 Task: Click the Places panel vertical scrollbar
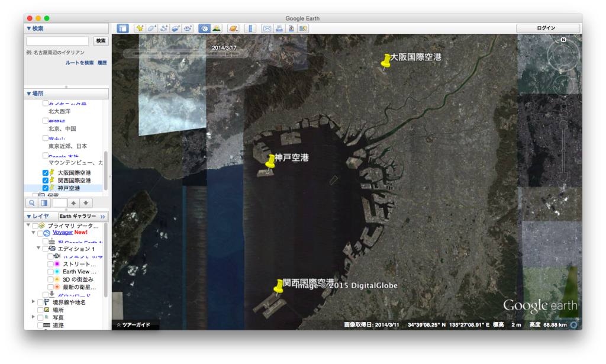[x=105, y=170]
